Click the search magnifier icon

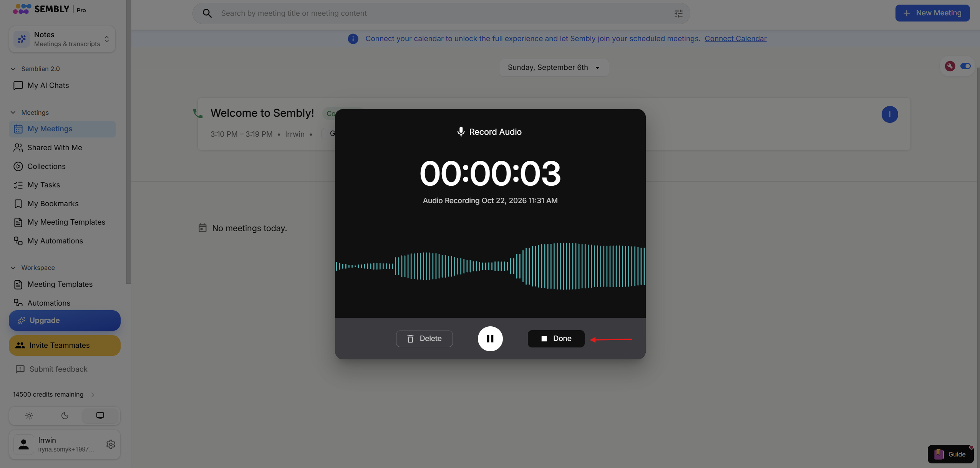click(207, 13)
